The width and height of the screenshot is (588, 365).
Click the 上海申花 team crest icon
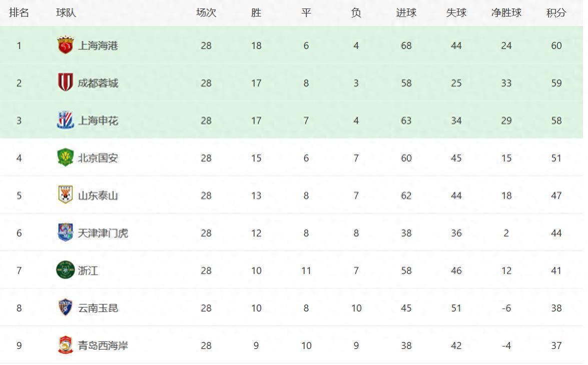tap(65, 120)
